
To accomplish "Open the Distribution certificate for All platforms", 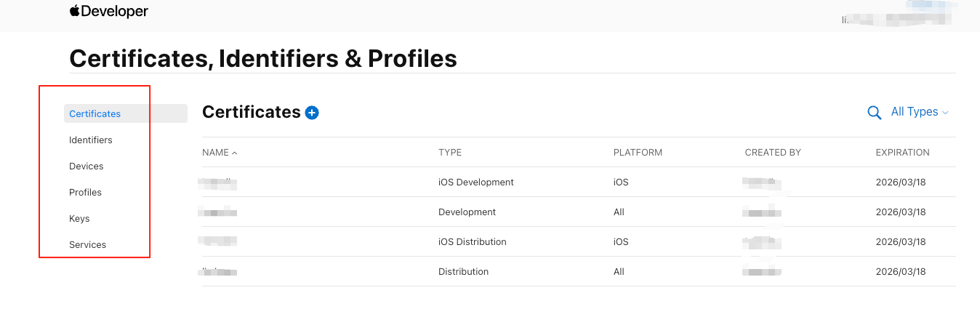I will (x=463, y=272).
